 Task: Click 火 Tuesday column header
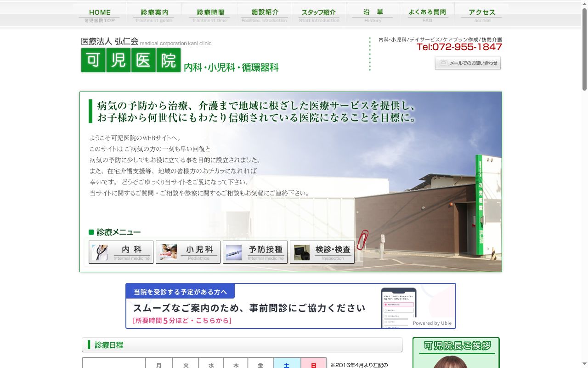186,363
